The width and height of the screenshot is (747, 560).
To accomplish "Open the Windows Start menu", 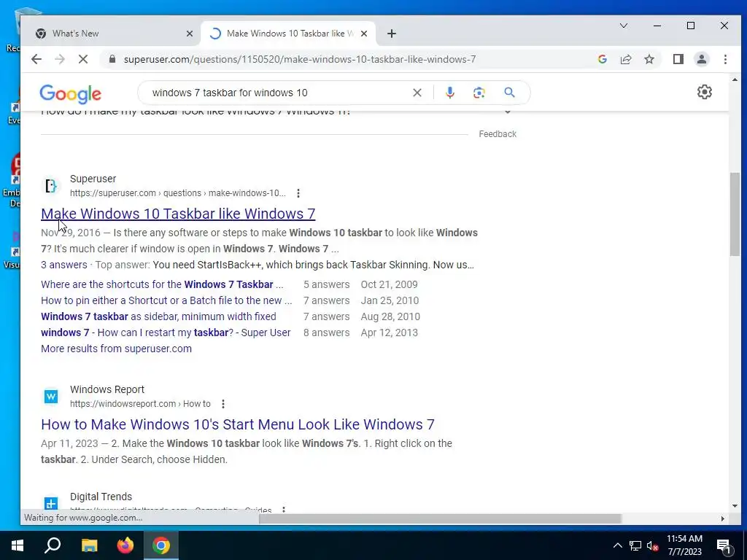I will point(18,545).
